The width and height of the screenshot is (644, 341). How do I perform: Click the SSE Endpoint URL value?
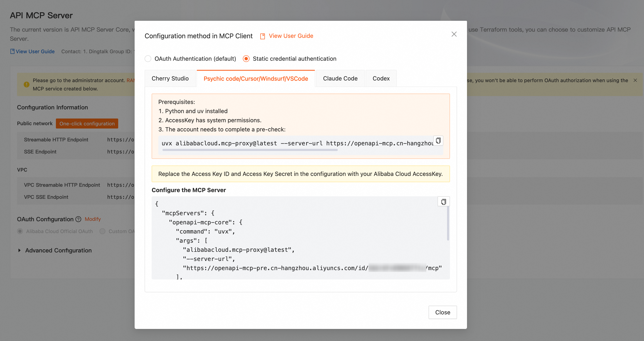click(121, 152)
